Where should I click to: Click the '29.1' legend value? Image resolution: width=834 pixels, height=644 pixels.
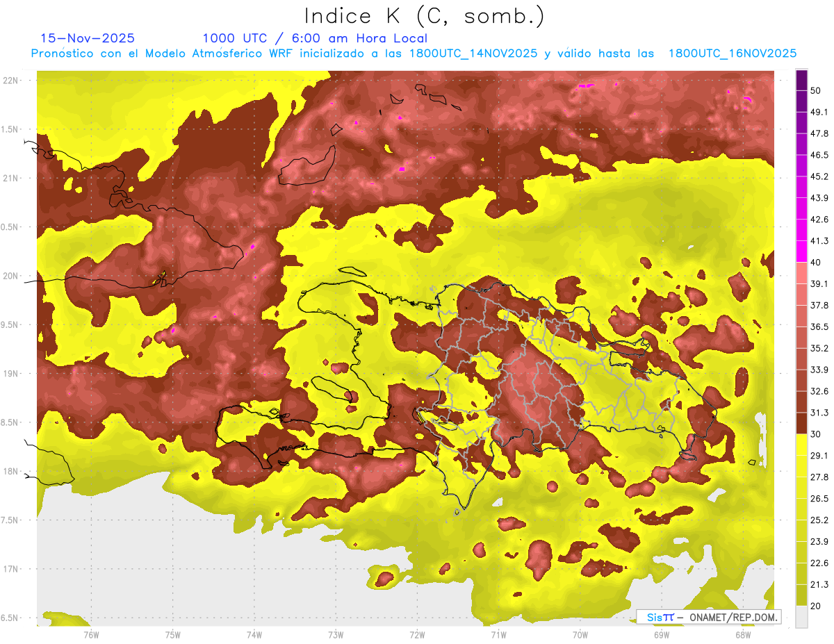click(x=819, y=455)
